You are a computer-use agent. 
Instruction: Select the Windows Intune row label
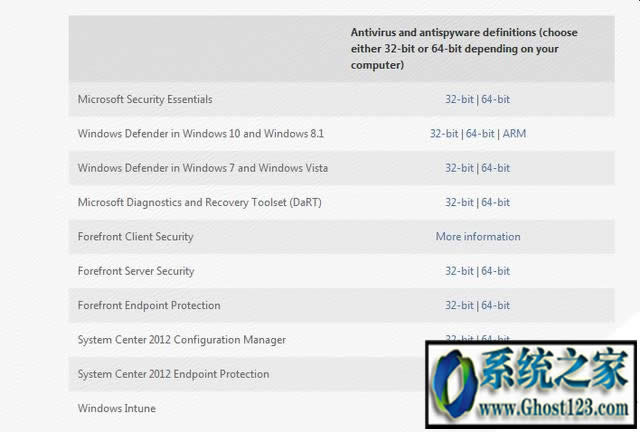click(116, 408)
